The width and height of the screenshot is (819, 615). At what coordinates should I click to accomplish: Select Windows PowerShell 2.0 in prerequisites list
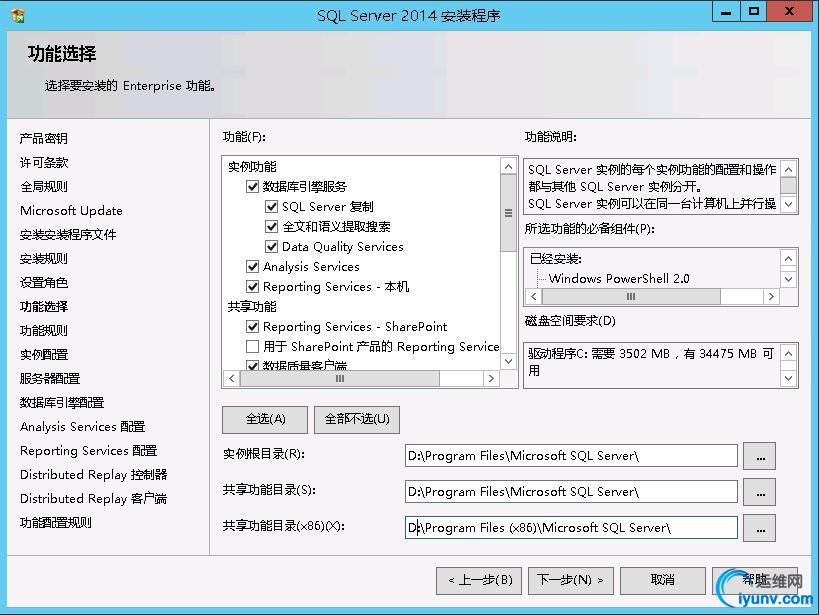click(619, 279)
